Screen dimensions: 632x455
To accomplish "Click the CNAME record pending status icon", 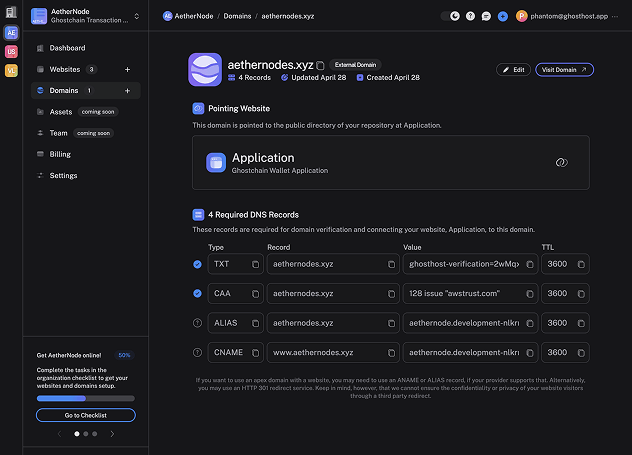I will 198,353.
